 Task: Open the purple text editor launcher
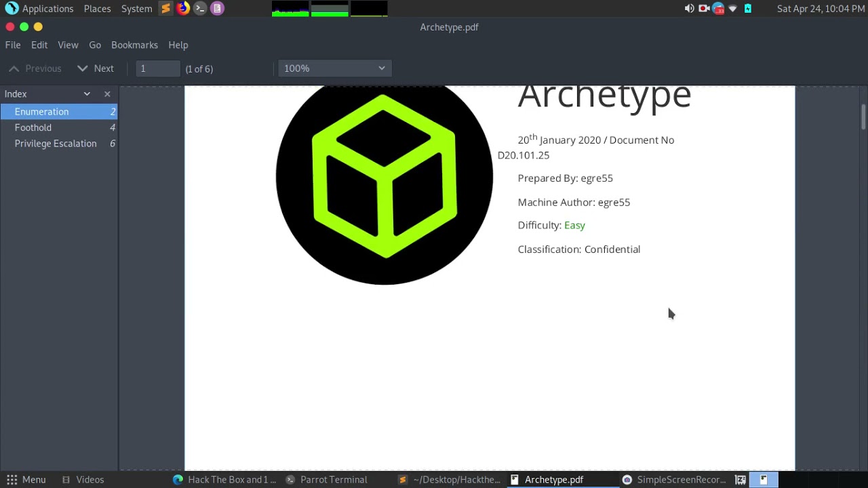coord(217,9)
